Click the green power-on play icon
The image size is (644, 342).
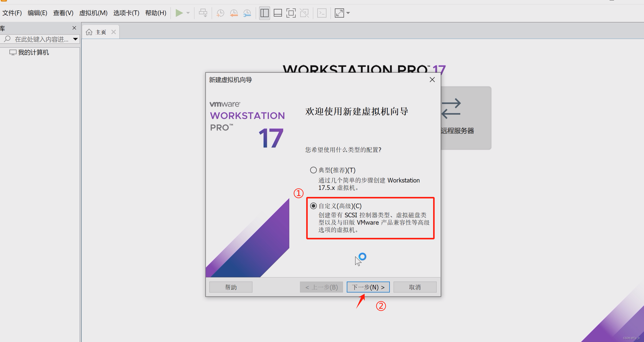(x=179, y=13)
